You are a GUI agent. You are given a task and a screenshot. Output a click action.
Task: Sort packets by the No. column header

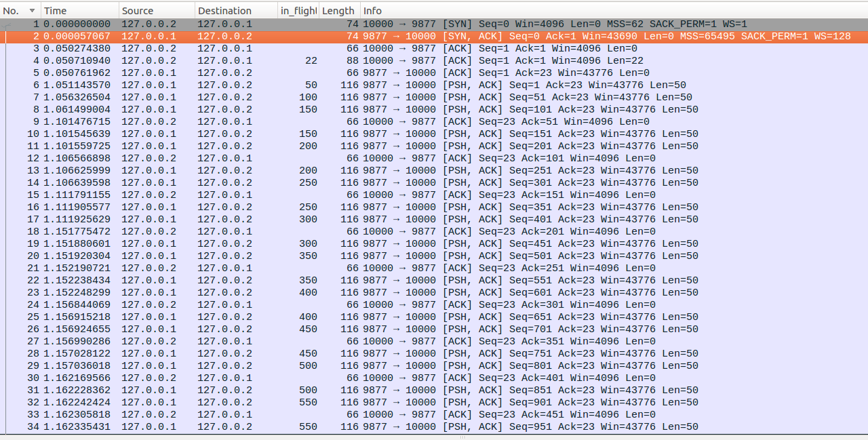pyautogui.click(x=20, y=11)
